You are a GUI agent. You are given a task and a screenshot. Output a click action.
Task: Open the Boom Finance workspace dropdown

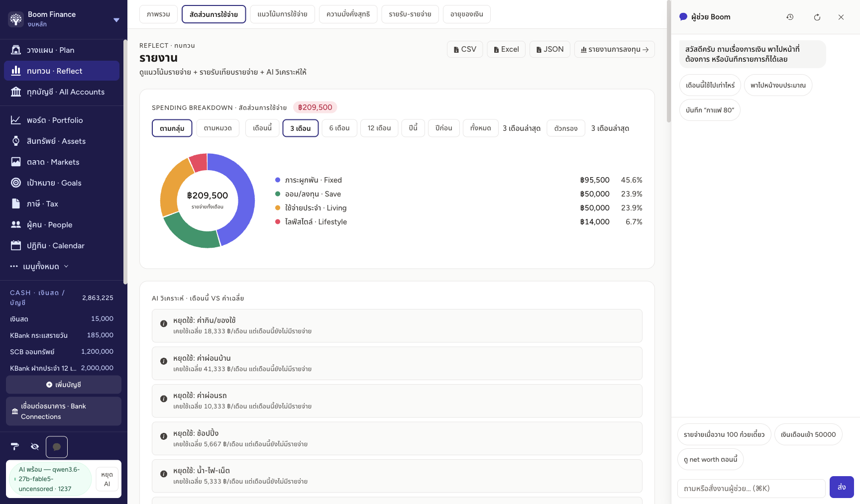[x=116, y=20]
